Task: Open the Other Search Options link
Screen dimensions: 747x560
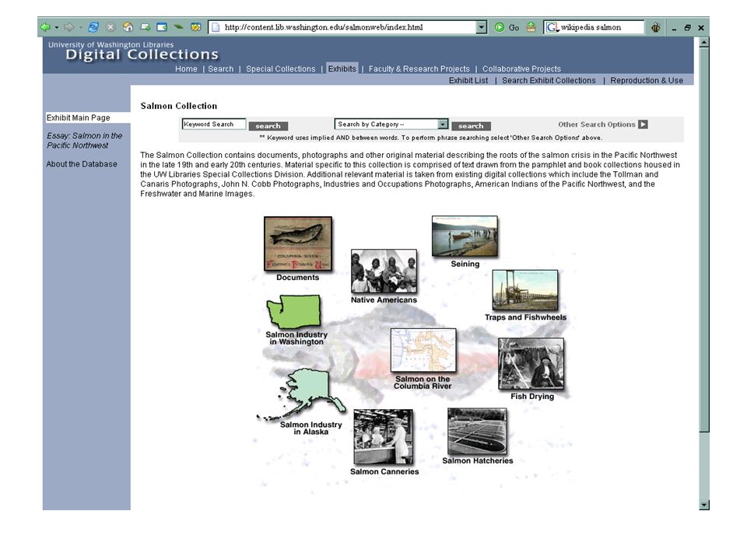Action: tap(597, 124)
